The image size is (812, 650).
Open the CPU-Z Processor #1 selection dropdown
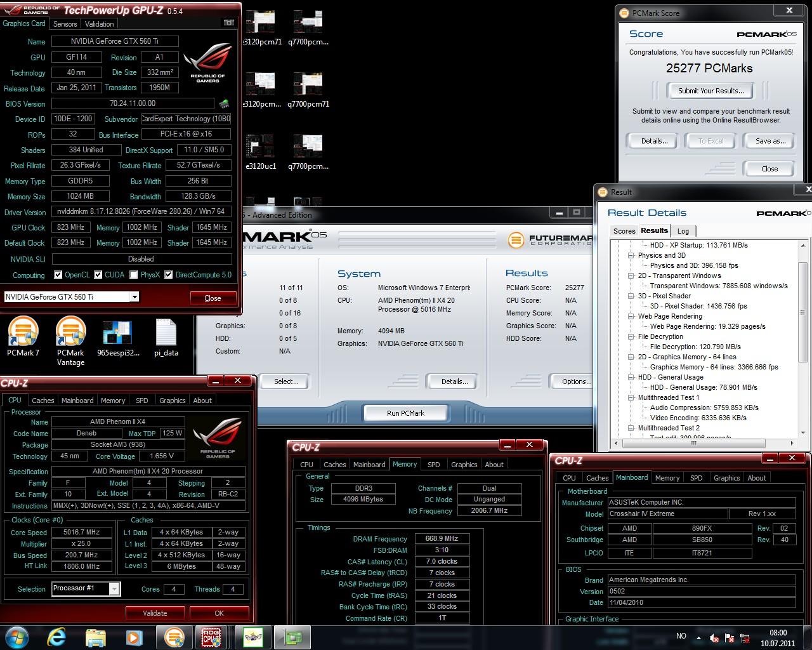point(114,588)
